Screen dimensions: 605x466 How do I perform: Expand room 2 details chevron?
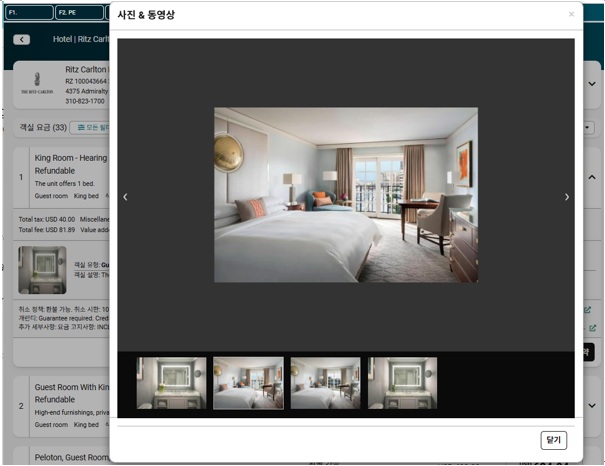592,405
